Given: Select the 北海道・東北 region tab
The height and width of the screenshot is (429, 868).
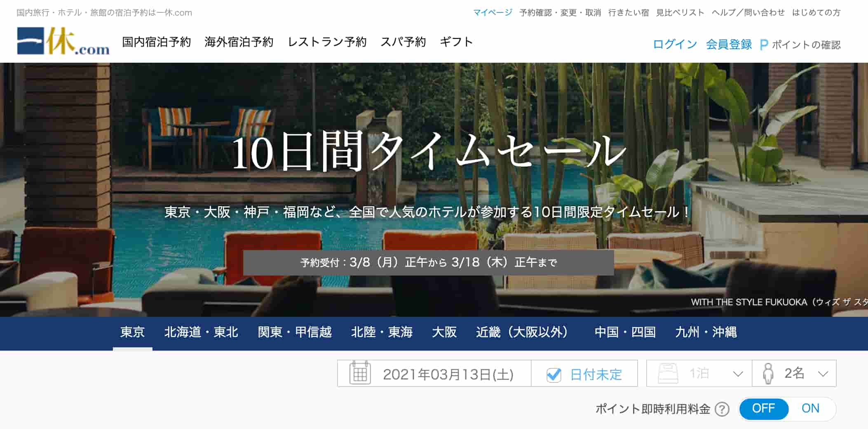Looking at the screenshot, I should coord(201,332).
